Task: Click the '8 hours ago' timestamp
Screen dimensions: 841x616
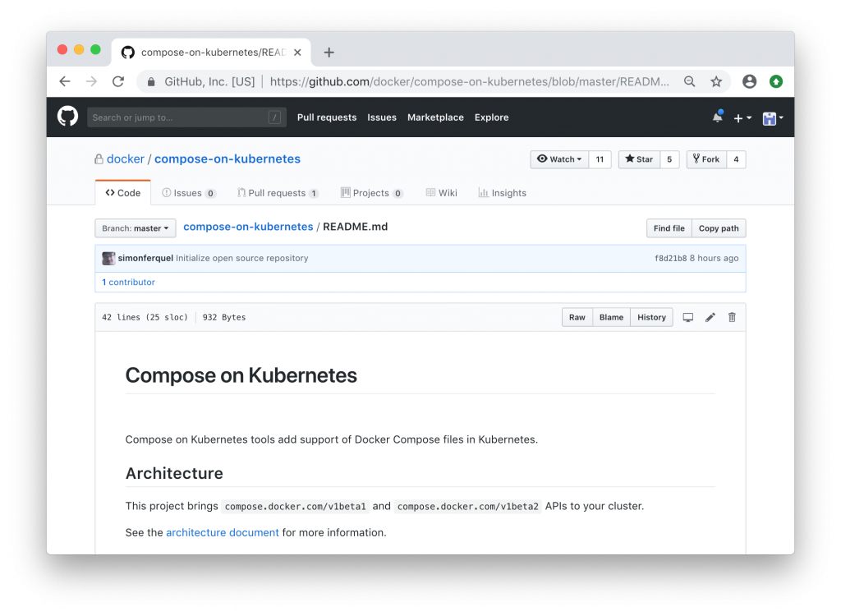Action: click(714, 258)
